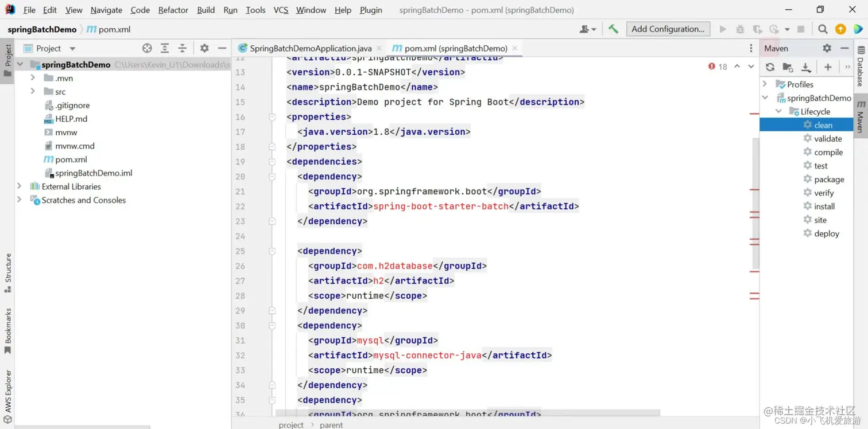Open Project panel settings gear

[x=204, y=48]
